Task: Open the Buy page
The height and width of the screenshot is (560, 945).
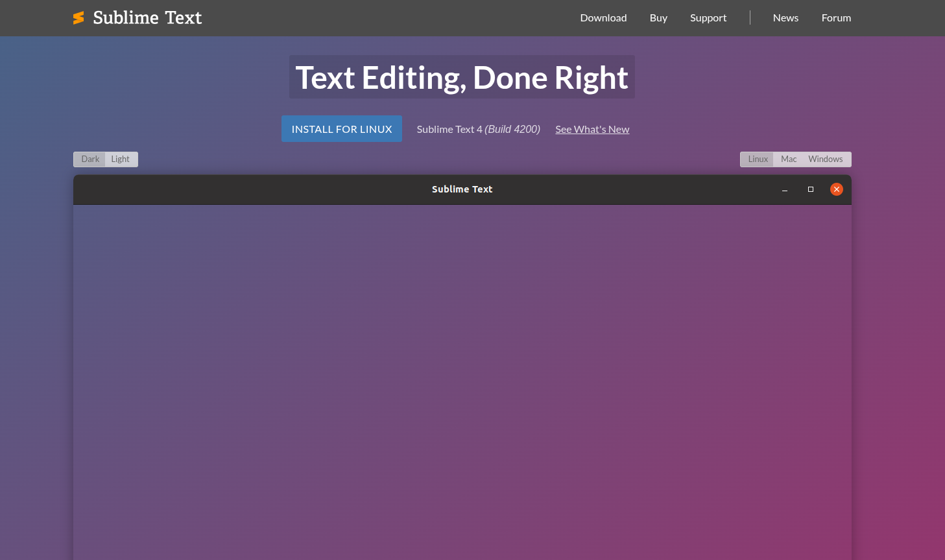Action: tap(658, 17)
